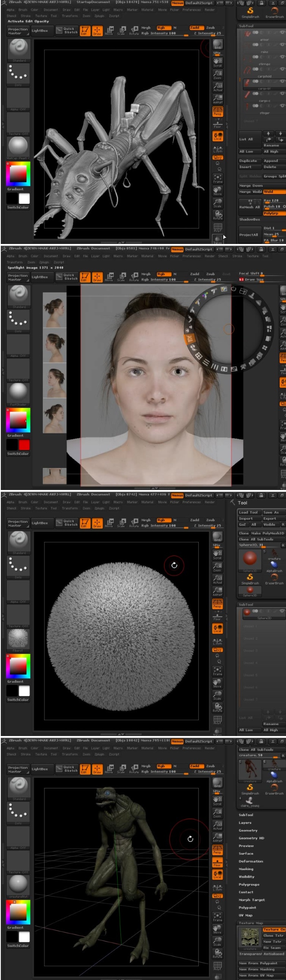The image size is (286, 980).
Task: Open creatureMat material picker in creature screenshot
Action: [18, 886]
